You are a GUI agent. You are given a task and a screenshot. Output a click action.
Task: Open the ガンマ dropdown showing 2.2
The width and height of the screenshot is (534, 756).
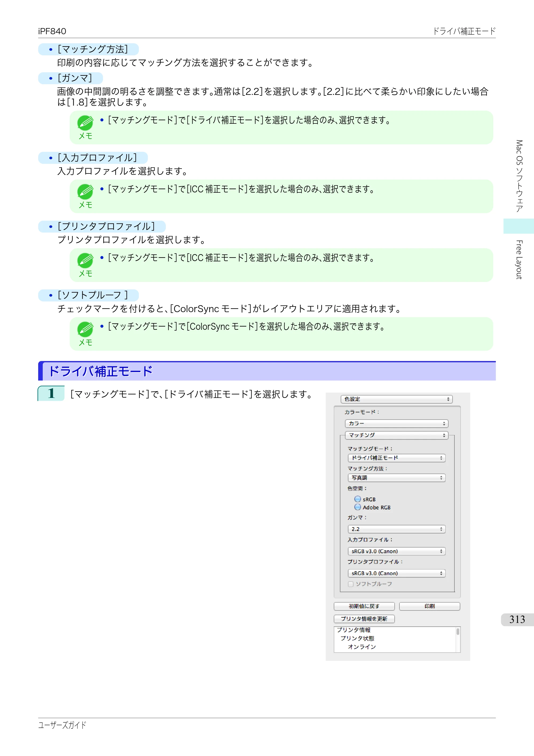[396, 529]
